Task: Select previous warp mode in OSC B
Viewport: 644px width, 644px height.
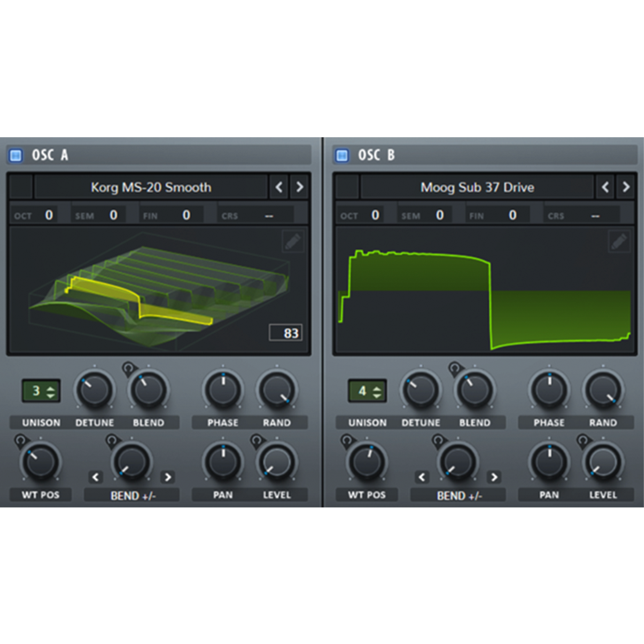Action: [422, 477]
